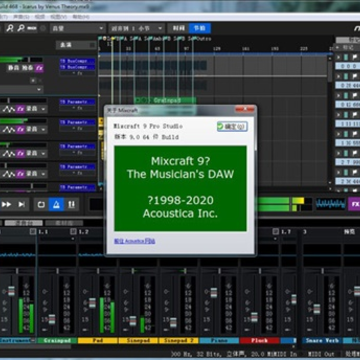
Task: Open the TB Parametr effect on the Grainpad track
Action: pos(77,102)
